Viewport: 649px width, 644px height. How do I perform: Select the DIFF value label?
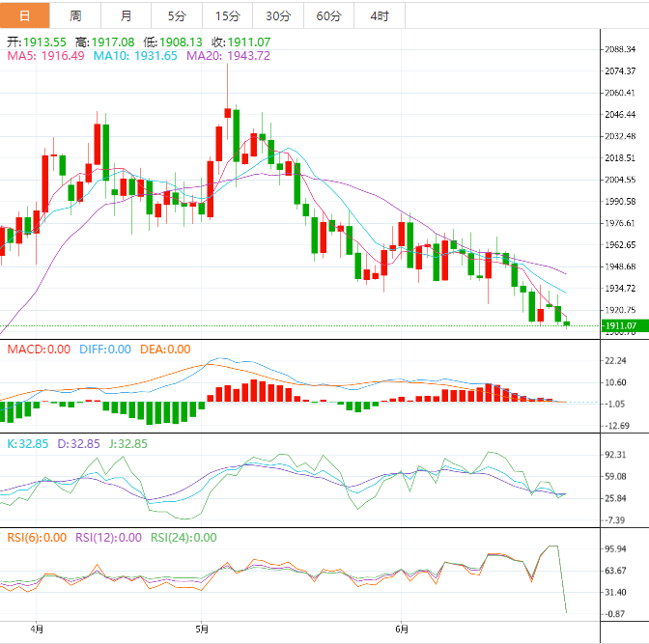pos(103,350)
